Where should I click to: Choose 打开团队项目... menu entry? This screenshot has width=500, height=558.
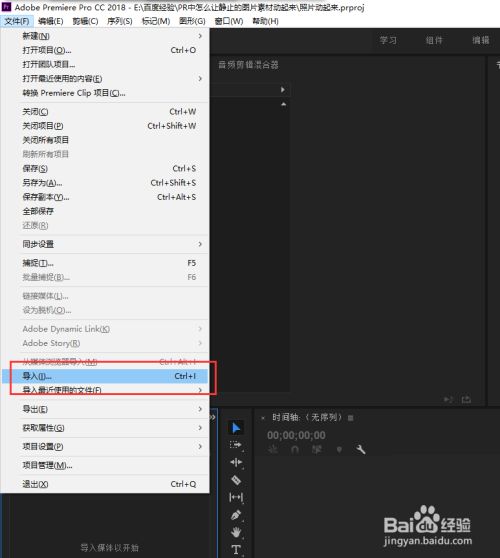(105, 64)
